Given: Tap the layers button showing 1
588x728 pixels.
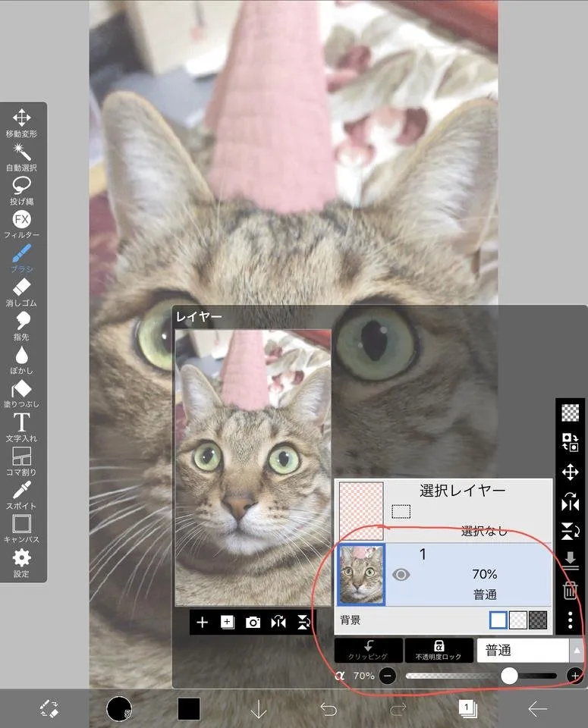Looking at the screenshot, I should [x=467, y=708].
